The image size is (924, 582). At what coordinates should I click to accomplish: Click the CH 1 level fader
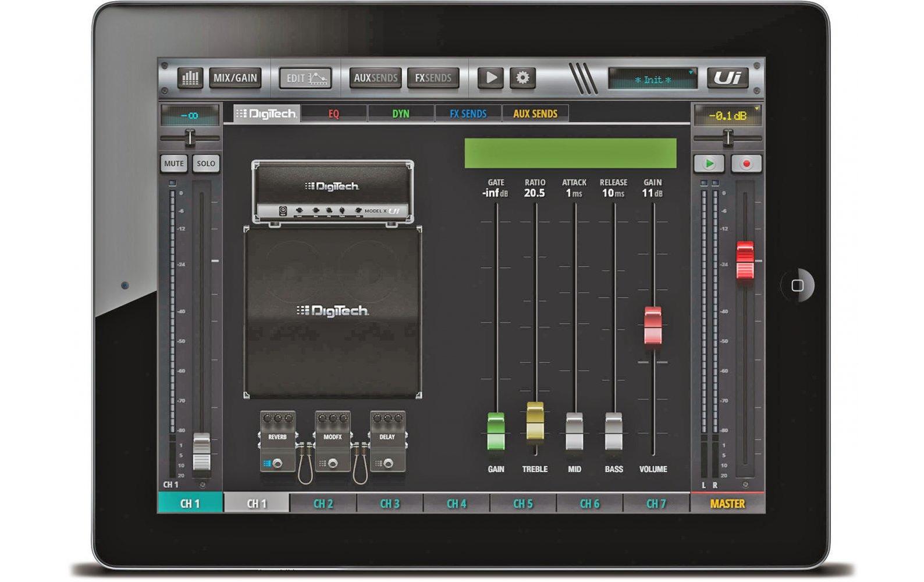[202, 452]
